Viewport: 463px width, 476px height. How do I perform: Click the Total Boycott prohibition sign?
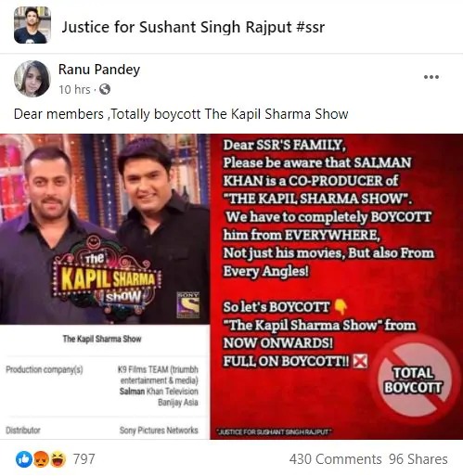pos(413,380)
